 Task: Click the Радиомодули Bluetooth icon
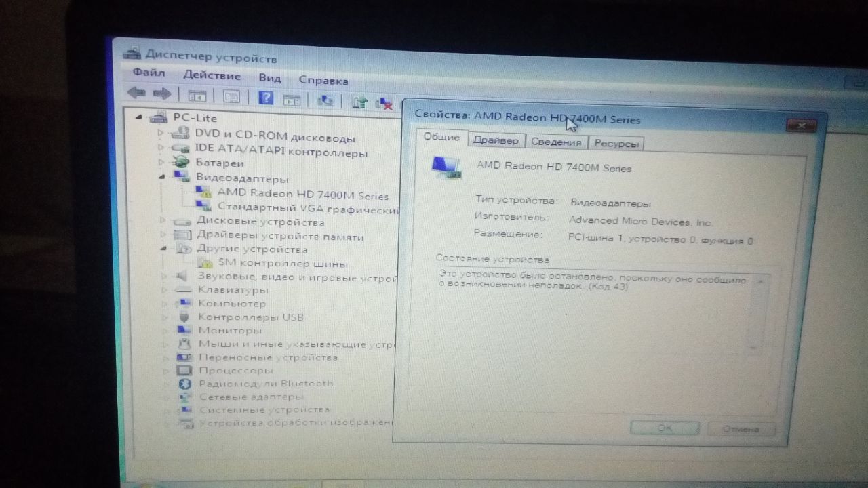pos(184,384)
